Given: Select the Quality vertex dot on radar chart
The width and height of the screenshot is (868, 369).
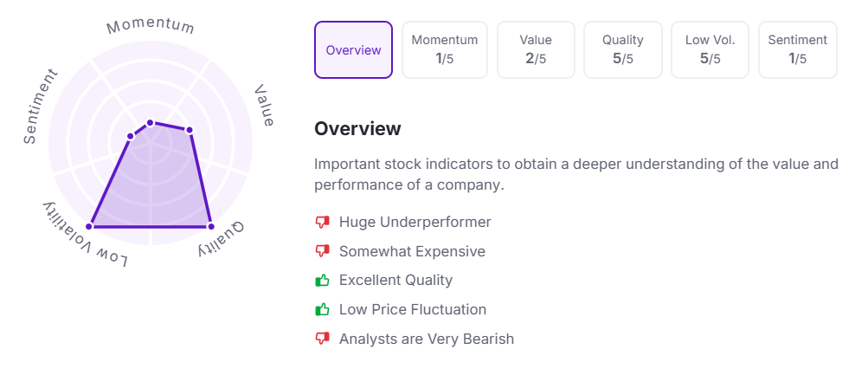Looking at the screenshot, I should pos(211,227).
